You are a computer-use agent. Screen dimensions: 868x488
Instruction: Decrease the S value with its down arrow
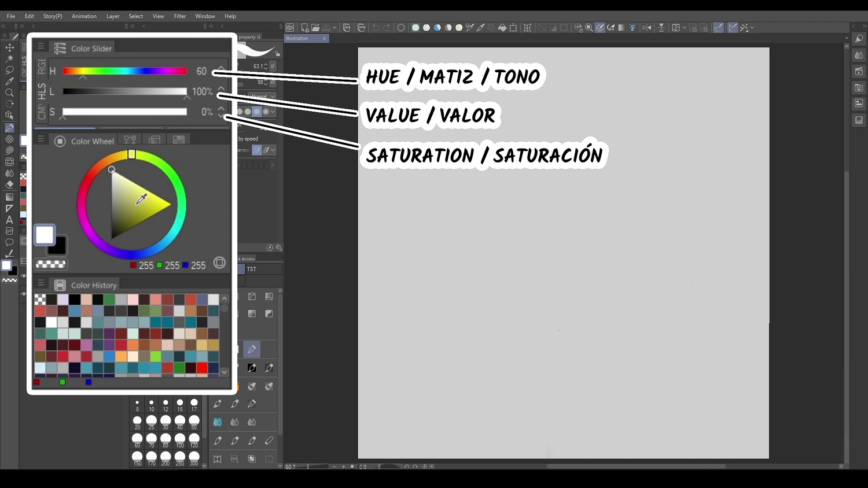coord(221,116)
